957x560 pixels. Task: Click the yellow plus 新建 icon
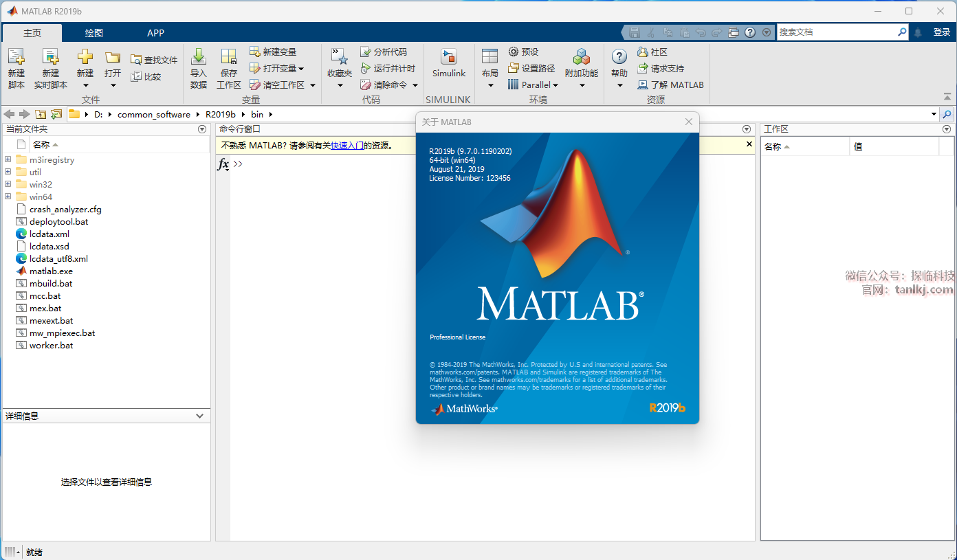pyautogui.click(x=85, y=58)
